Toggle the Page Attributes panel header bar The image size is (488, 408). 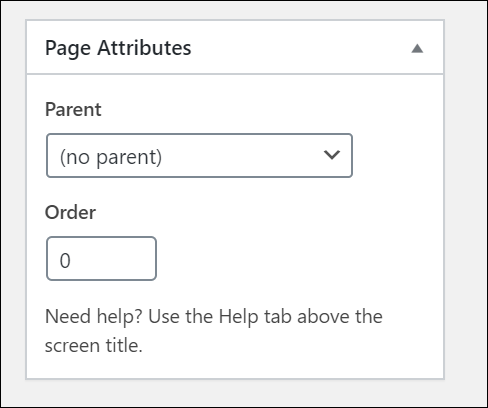[x=235, y=47]
